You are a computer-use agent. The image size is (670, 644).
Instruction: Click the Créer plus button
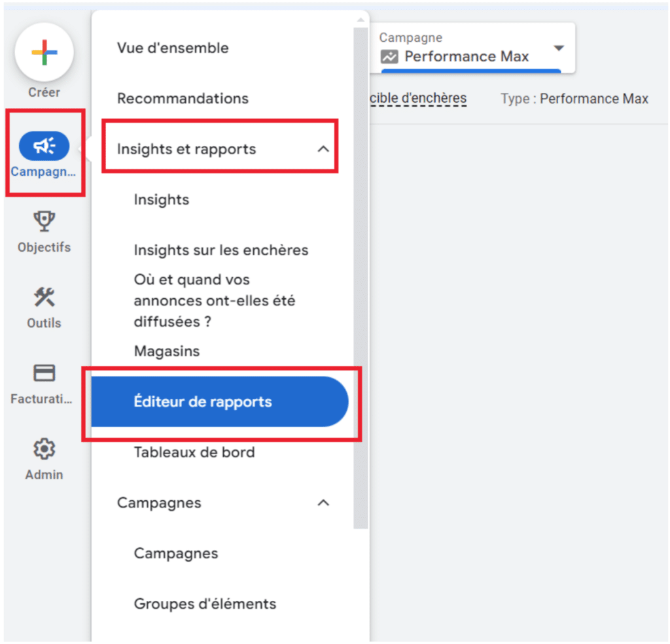click(x=44, y=52)
